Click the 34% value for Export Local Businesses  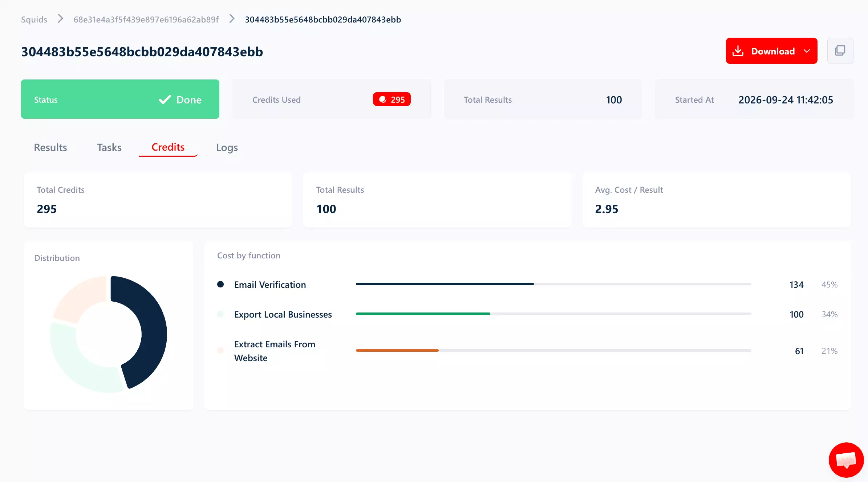[x=830, y=314]
